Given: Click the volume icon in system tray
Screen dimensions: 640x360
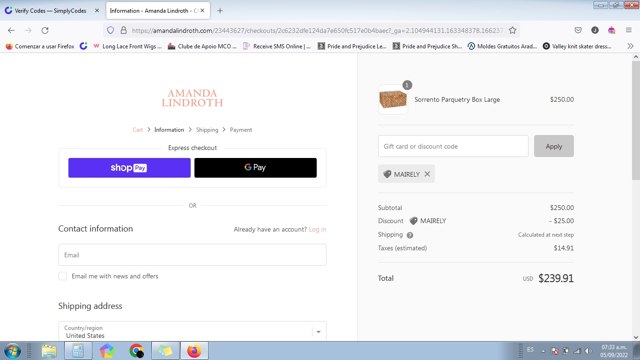Looking at the screenshot, I should coord(588,351).
